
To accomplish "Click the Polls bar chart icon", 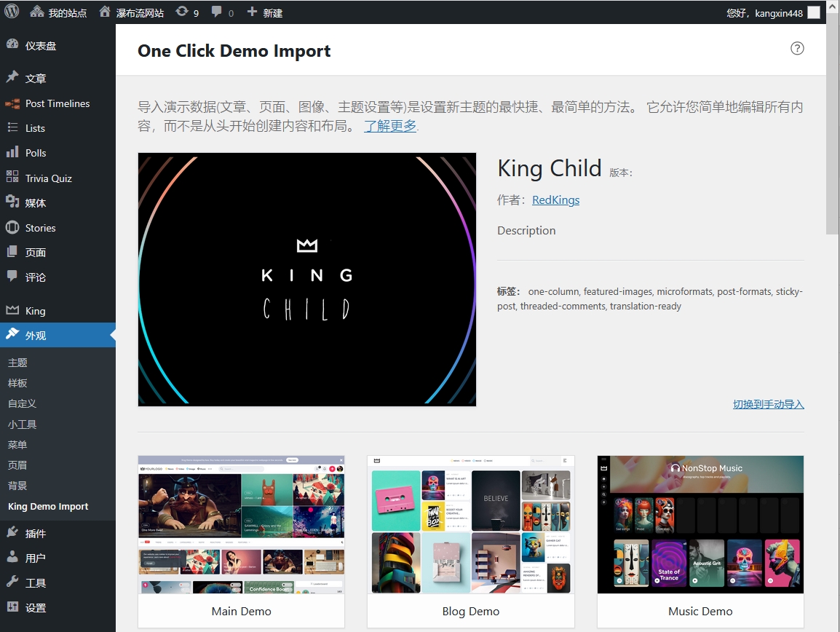I will 12,152.
